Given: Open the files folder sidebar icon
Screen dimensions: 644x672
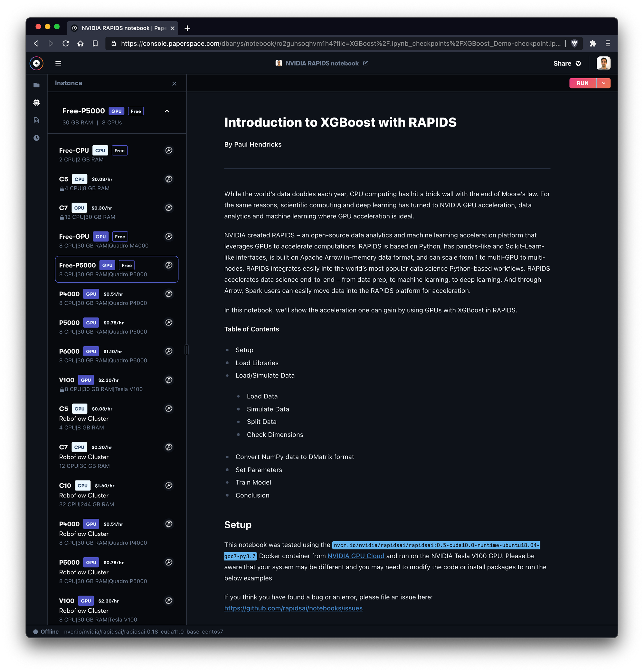Looking at the screenshot, I should 36,85.
